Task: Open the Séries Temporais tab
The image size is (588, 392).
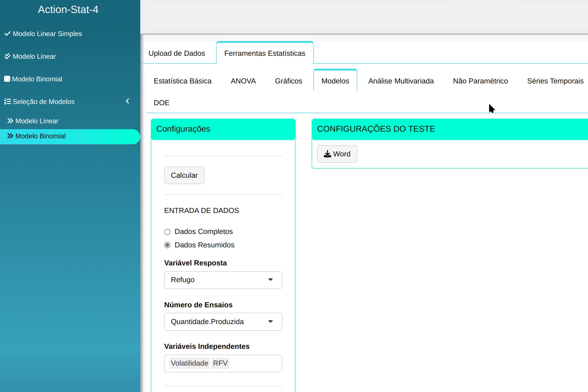Action: click(555, 81)
